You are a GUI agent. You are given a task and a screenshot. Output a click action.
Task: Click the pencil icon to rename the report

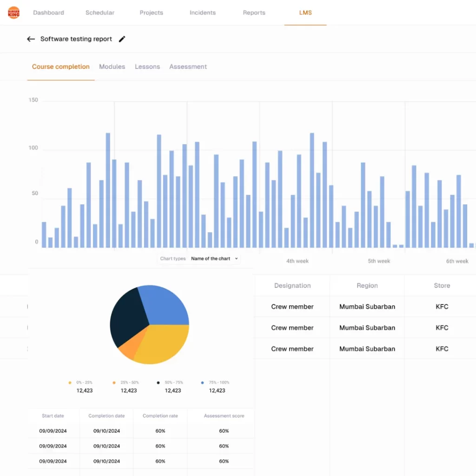tap(122, 39)
